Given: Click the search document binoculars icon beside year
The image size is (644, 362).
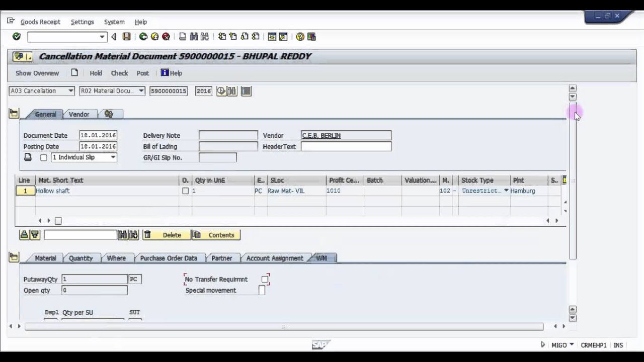Looking at the screenshot, I should [231, 91].
